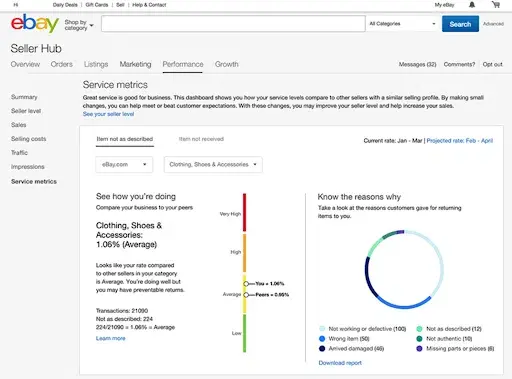512x379 pixels.
Task: Click the eBay logo
Action: click(35, 23)
